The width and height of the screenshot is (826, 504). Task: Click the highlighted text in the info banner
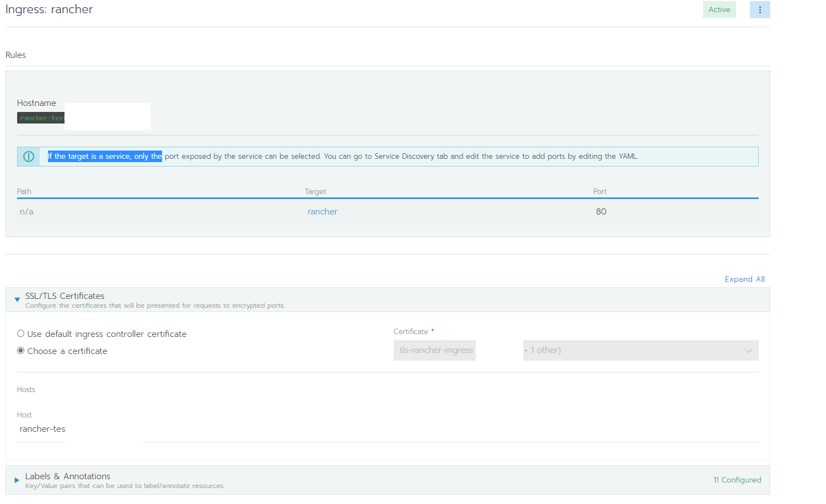tap(105, 156)
